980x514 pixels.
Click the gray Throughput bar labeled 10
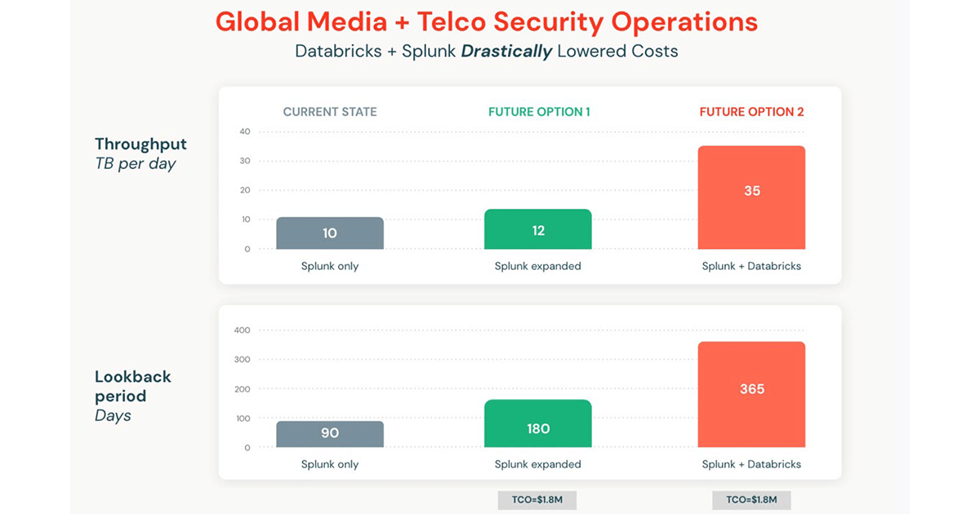(330, 233)
